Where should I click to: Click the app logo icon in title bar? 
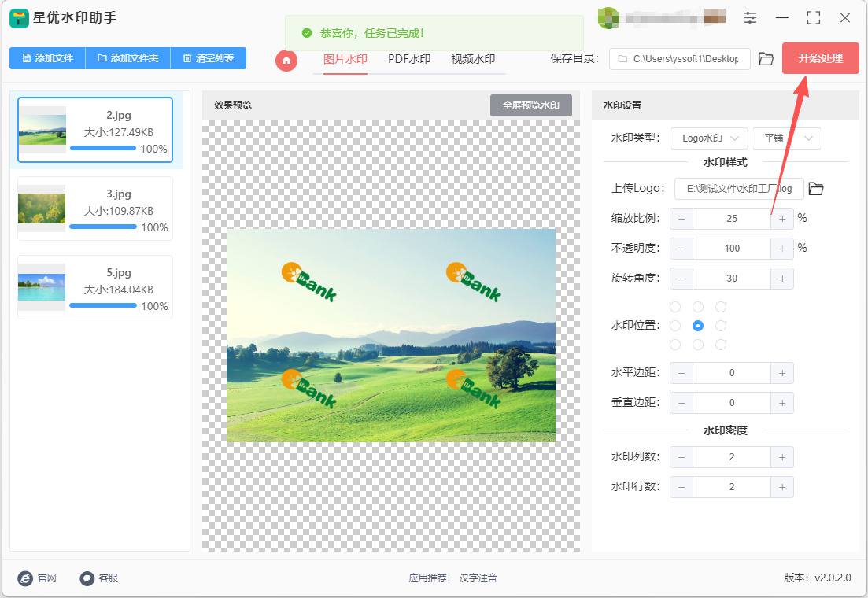[x=20, y=18]
